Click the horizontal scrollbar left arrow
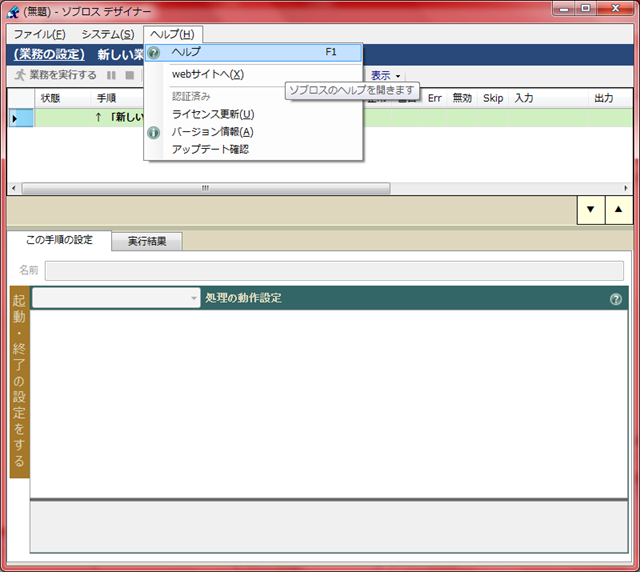The width and height of the screenshot is (640, 572). tap(13, 188)
